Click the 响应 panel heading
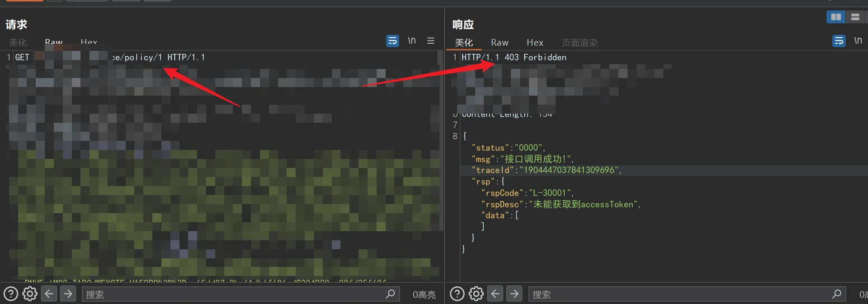Viewport: 868px width, 304px height. pos(463,24)
